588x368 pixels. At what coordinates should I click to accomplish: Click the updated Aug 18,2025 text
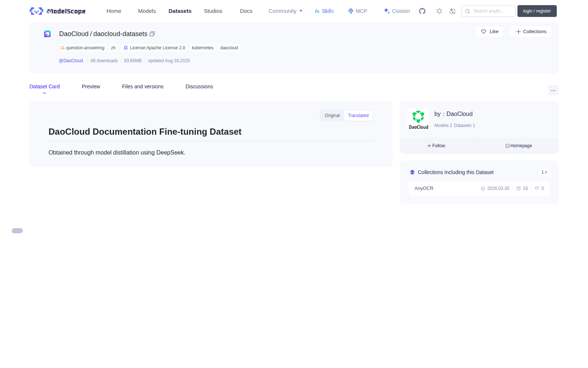(x=169, y=61)
